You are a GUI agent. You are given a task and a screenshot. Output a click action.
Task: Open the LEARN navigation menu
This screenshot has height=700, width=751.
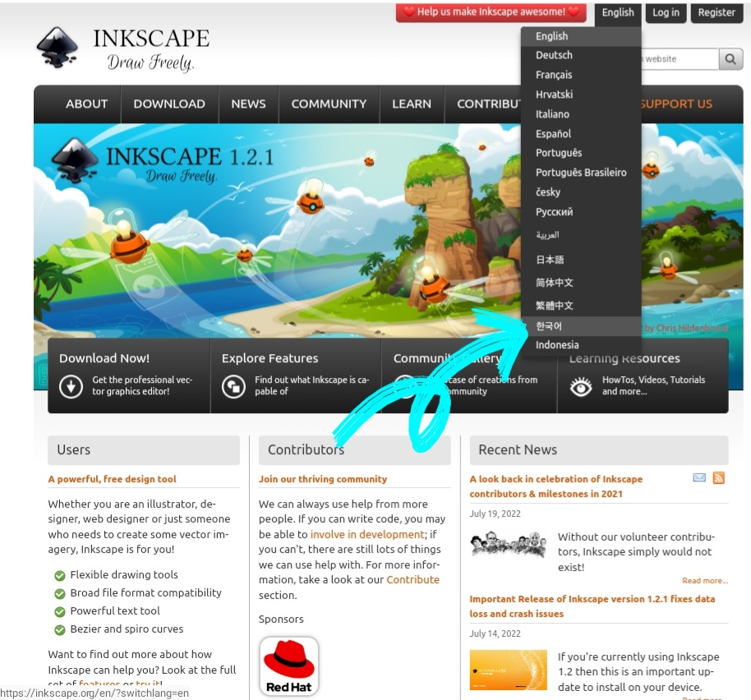click(x=412, y=104)
